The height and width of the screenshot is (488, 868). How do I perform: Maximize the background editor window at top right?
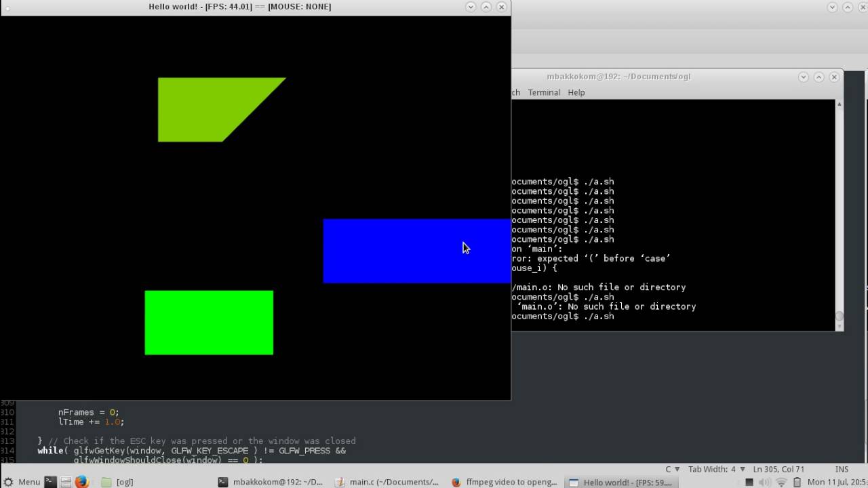(848, 7)
